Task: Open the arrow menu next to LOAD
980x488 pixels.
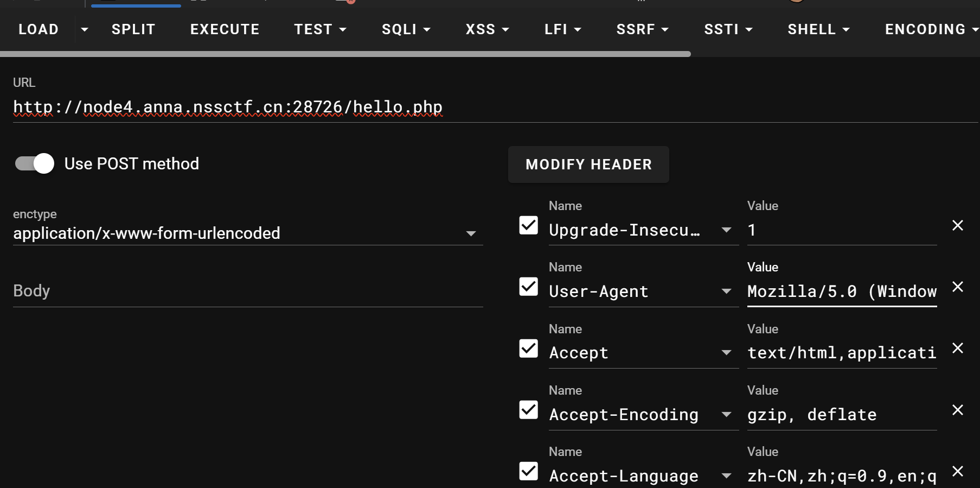Action: pos(84,29)
